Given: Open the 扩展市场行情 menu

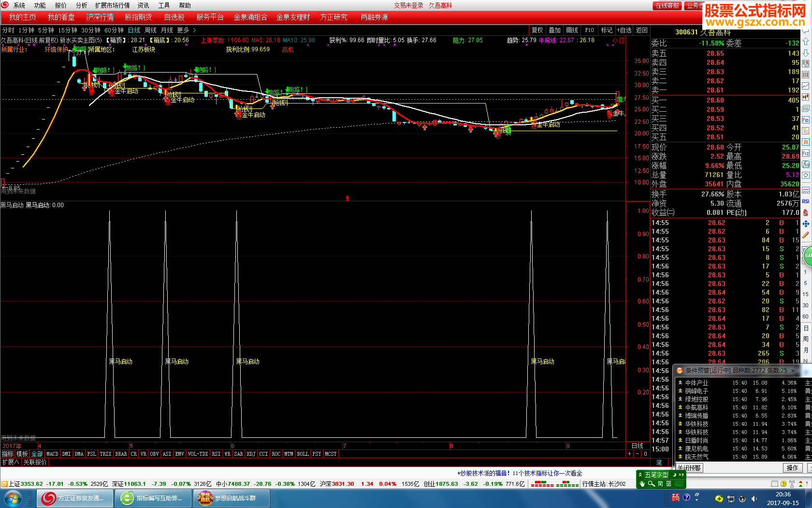Looking at the screenshot, I should pyautogui.click(x=112, y=5).
